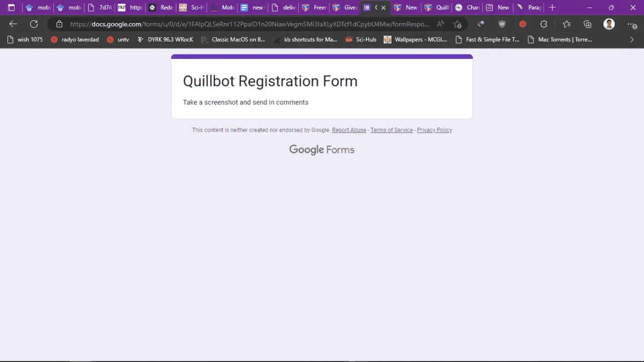Open the DYRK 96.3 WRocK bookmark
Screen dimensions: 644x362
(x=165, y=40)
